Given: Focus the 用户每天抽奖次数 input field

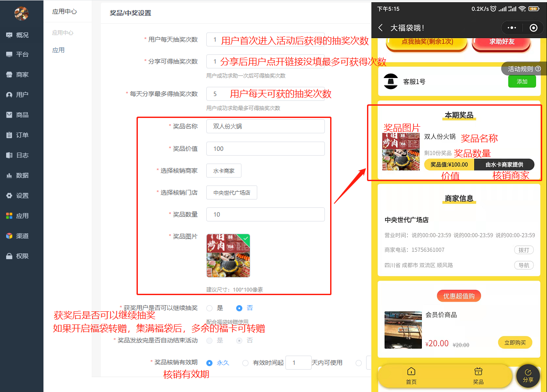Looking at the screenshot, I should [266, 39].
